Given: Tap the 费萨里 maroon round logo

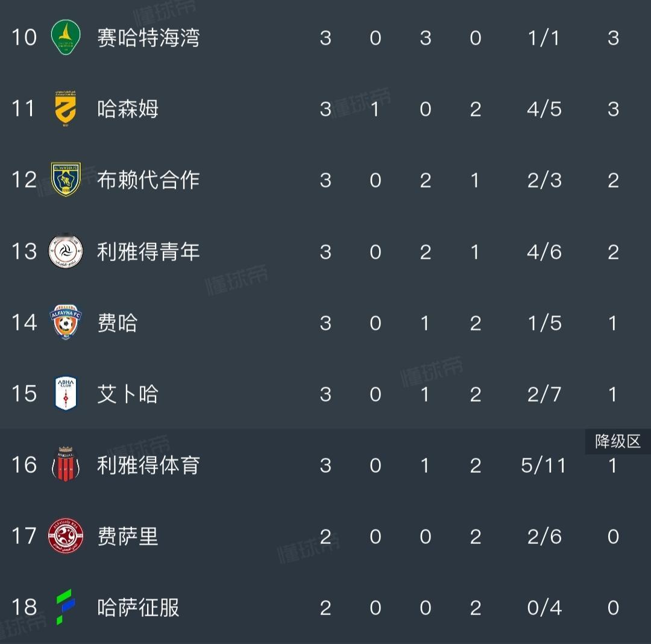Looking at the screenshot, I should point(66,535).
